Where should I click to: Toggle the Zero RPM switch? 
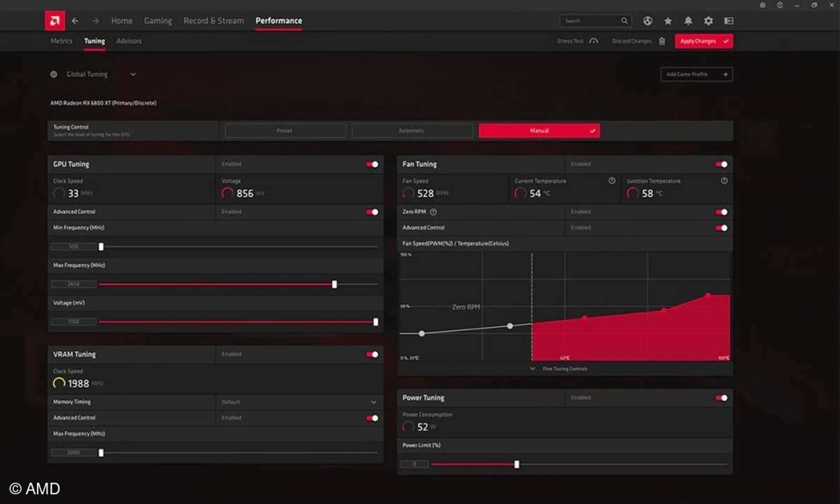pos(721,211)
